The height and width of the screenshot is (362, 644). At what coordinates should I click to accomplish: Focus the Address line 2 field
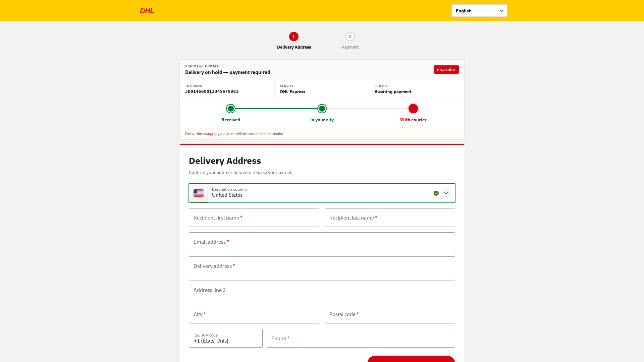pos(322,290)
